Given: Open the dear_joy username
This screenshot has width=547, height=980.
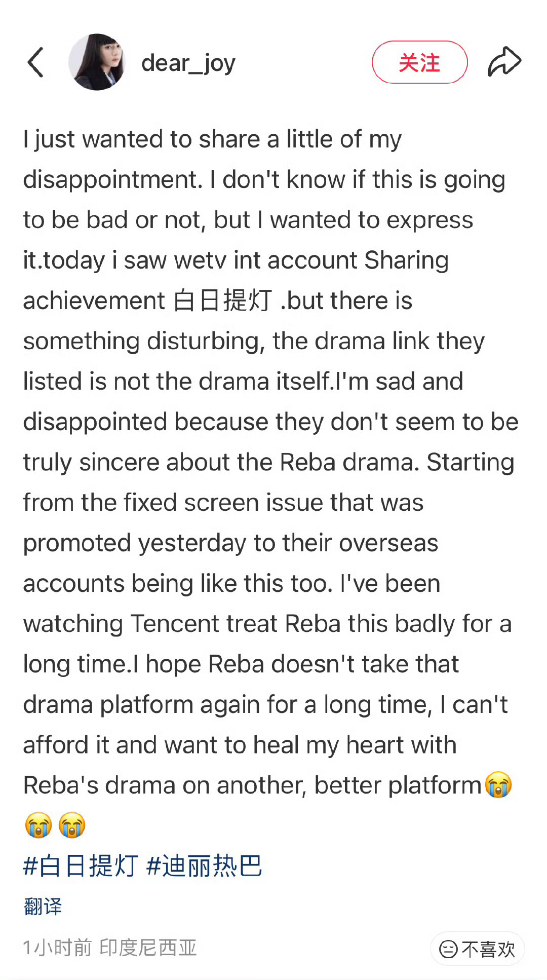Looking at the screenshot, I should 188,63.
